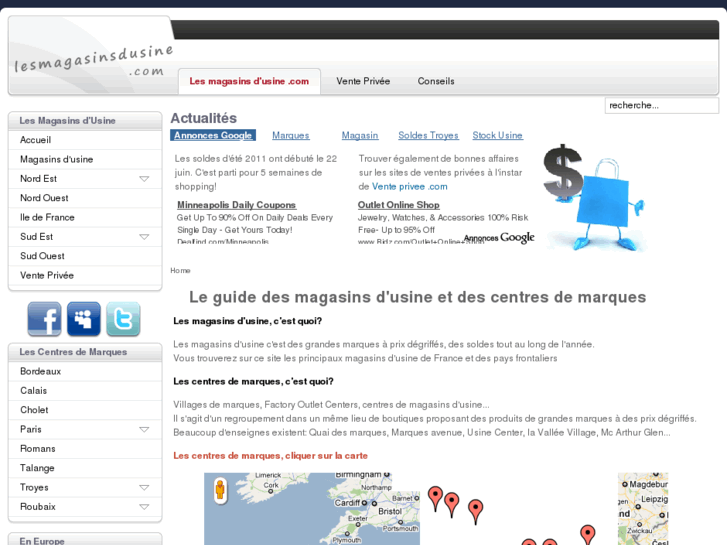Open the Minneapolis Daily Coupons ad
727x545 pixels.
(x=236, y=205)
